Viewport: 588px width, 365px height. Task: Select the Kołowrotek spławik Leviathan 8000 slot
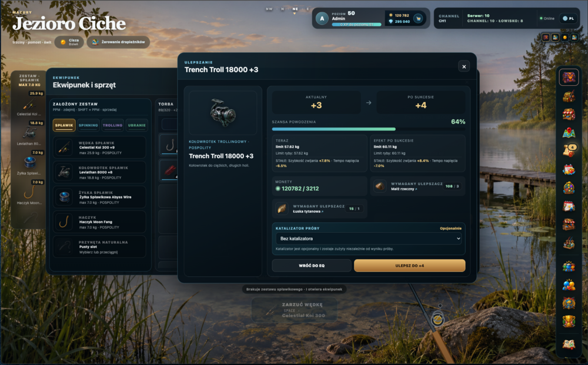pyautogui.click(x=99, y=172)
